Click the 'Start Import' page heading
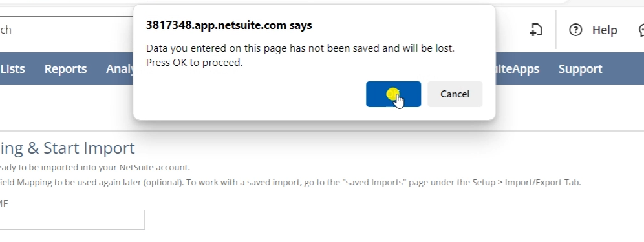The image size is (644, 242). pyautogui.click(x=67, y=148)
